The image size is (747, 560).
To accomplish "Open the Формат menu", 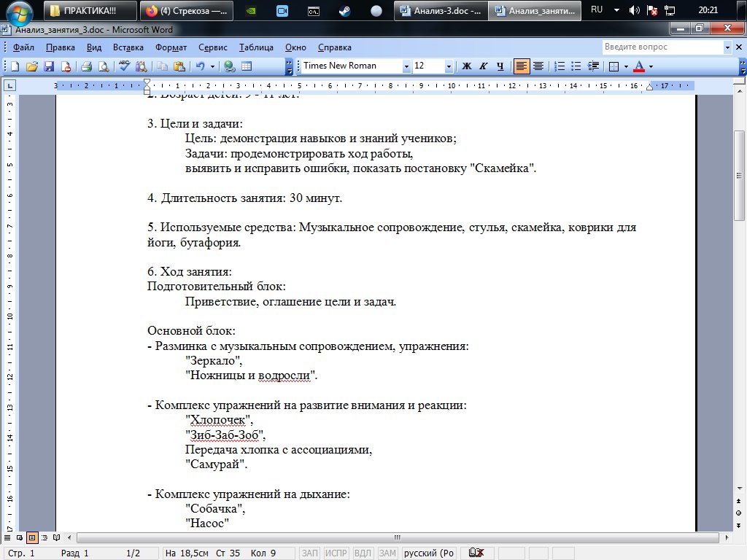I will pyautogui.click(x=171, y=47).
